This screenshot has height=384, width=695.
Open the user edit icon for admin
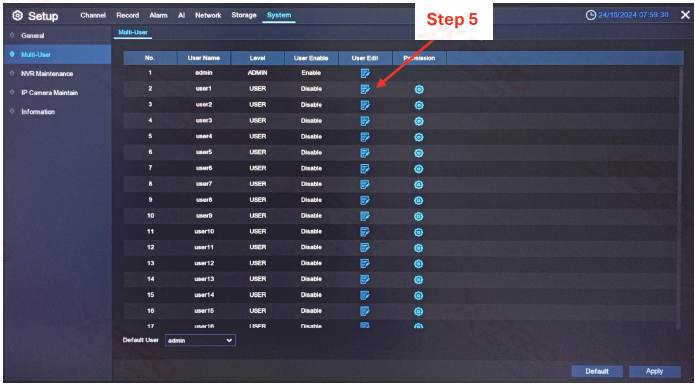pos(365,73)
